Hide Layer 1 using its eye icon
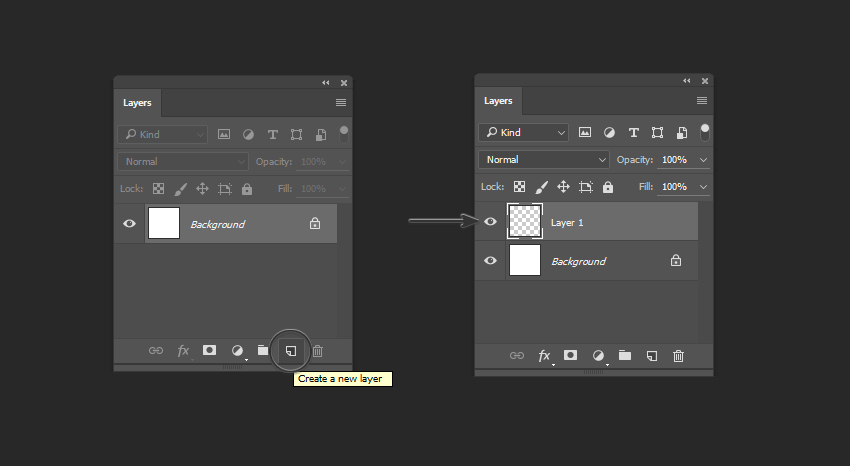The image size is (850, 466). (490, 221)
